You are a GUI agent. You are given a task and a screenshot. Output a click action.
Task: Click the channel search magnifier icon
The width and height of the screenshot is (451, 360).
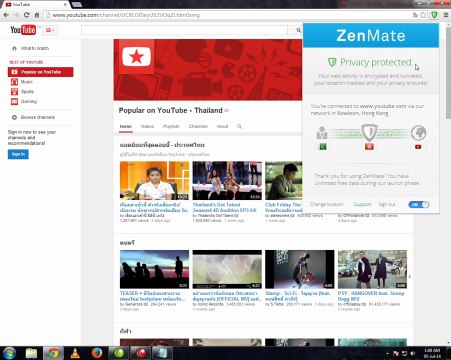(x=239, y=126)
